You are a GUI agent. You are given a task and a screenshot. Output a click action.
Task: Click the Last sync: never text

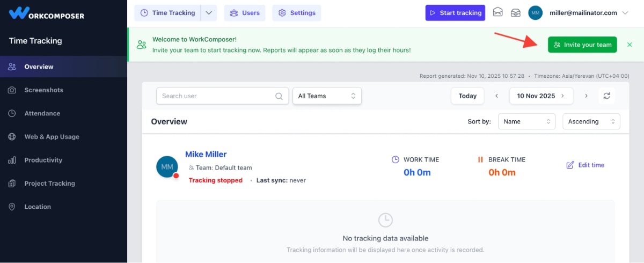pyautogui.click(x=281, y=180)
